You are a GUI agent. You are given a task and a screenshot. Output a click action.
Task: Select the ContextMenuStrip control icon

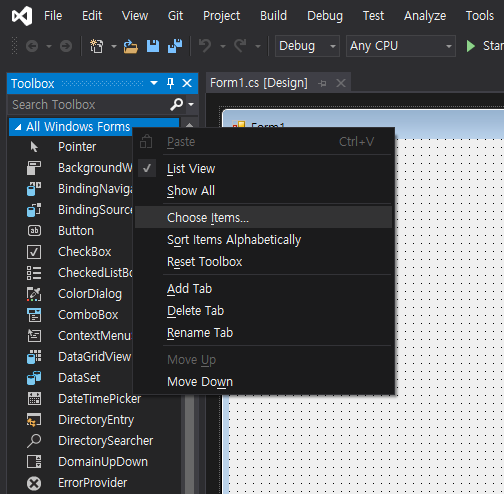(34, 336)
